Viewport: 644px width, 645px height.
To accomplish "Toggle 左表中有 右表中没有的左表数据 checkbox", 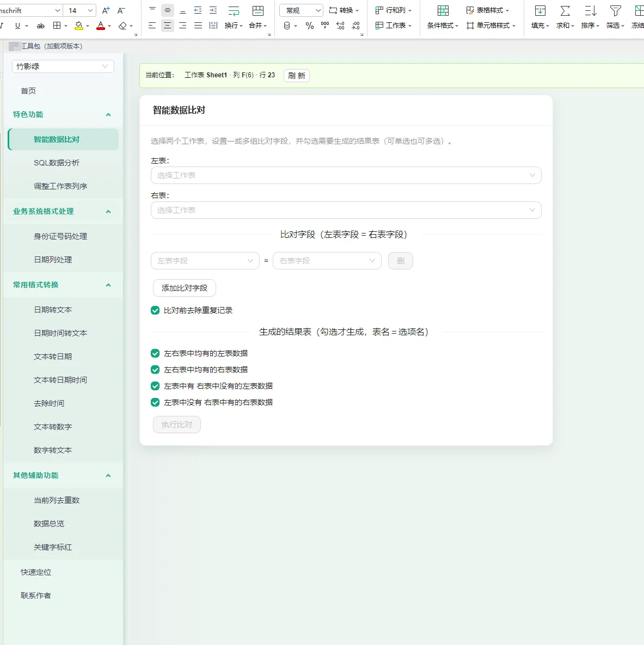I will pyautogui.click(x=155, y=386).
